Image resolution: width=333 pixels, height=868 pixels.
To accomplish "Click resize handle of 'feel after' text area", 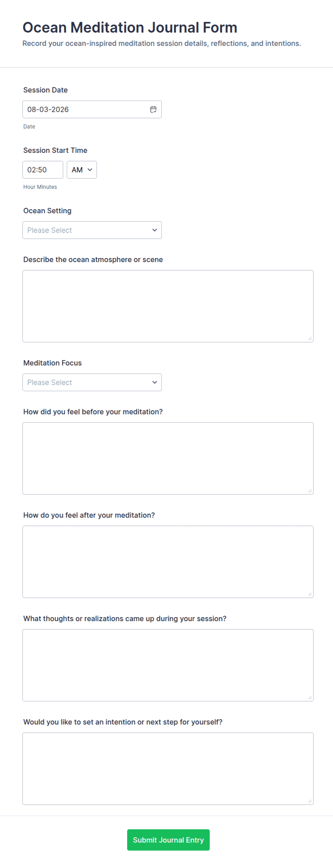I will point(310,594).
